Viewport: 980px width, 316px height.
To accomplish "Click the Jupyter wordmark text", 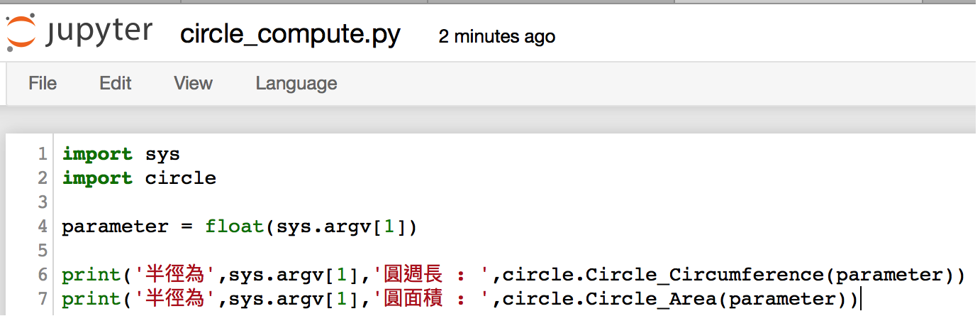I will (99, 33).
